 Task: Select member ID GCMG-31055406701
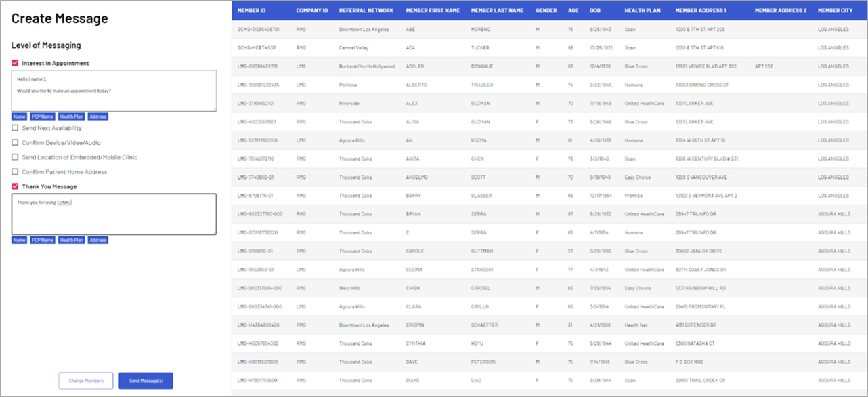click(x=259, y=30)
